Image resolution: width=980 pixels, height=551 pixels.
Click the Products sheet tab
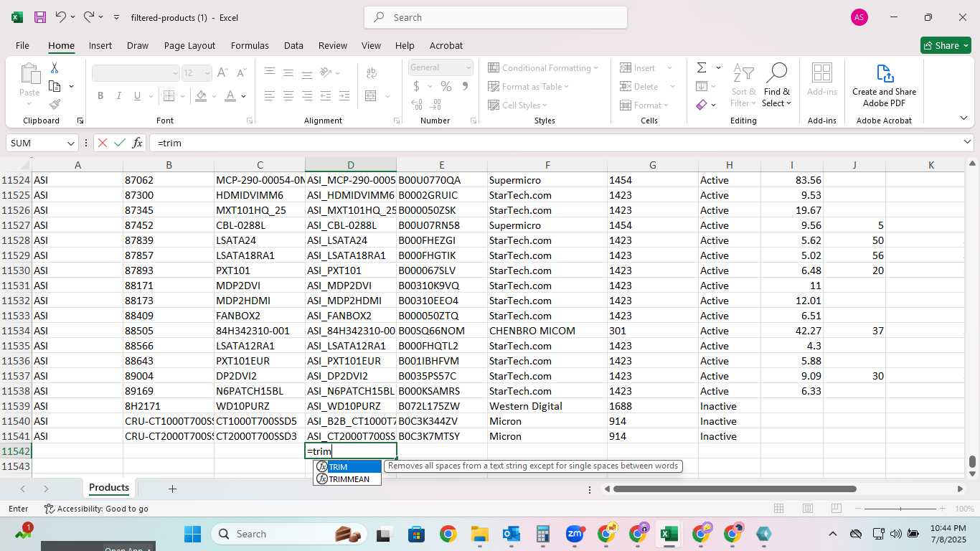pos(109,488)
